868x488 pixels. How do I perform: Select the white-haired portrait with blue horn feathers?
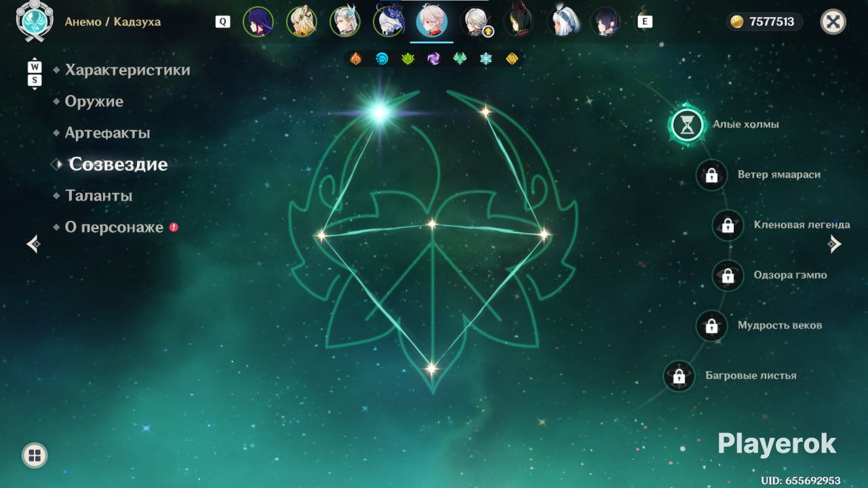tap(345, 22)
